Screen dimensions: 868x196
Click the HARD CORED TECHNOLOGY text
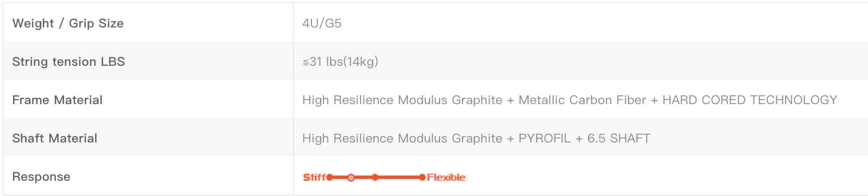(750, 100)
